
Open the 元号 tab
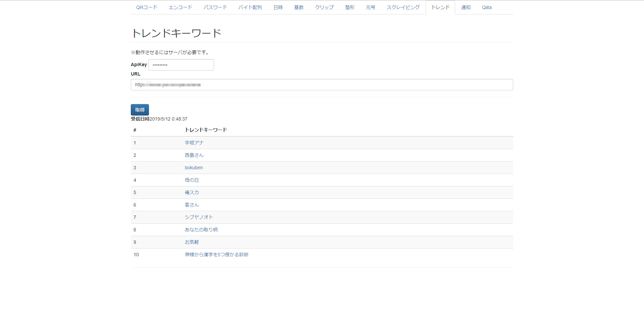370,7
